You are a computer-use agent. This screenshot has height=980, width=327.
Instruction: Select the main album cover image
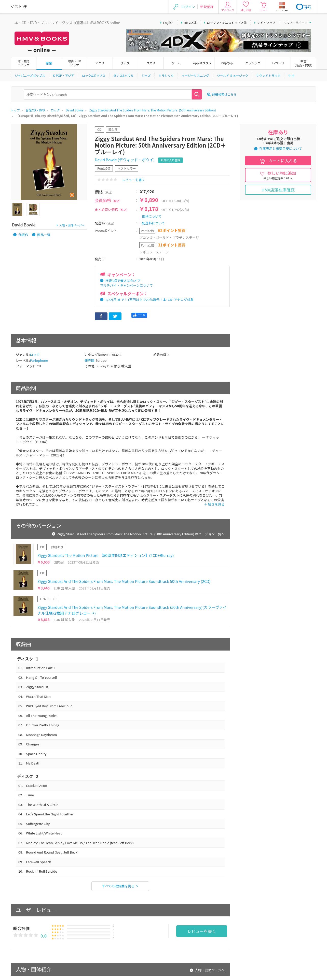(x=49, y=162)
